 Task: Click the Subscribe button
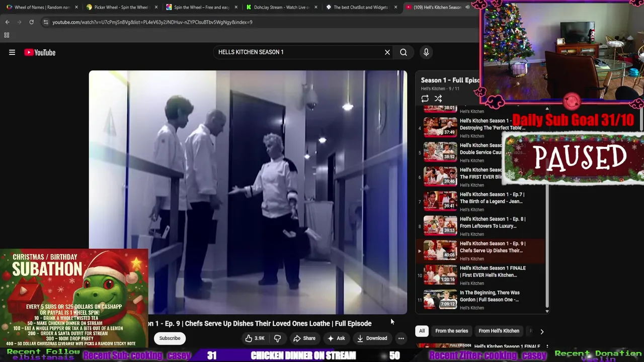pyautogui.click(x=170, y=338)
